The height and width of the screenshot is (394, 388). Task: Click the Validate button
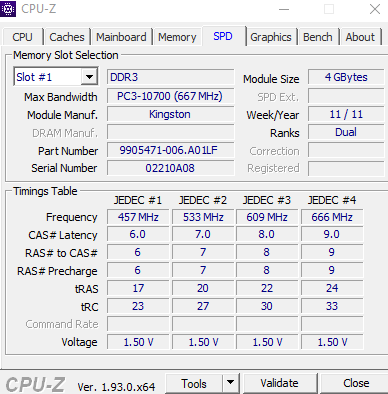[x=280, y=383]
